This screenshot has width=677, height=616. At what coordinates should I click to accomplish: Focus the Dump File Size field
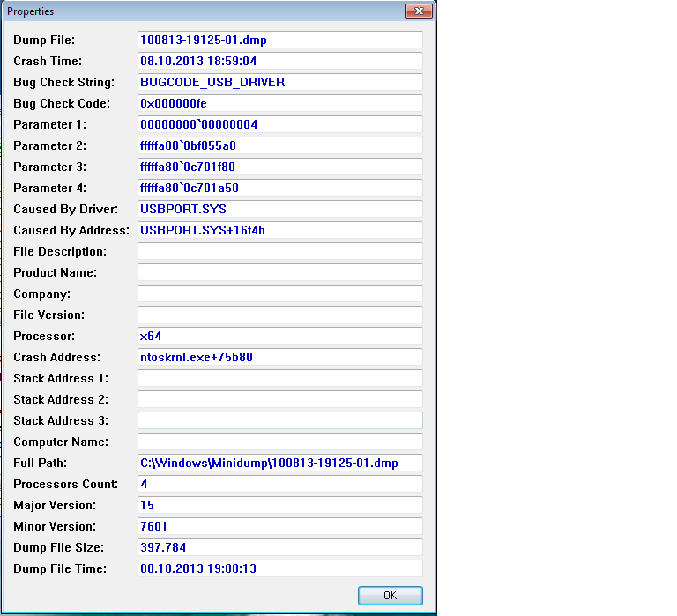tap(280, 547)
